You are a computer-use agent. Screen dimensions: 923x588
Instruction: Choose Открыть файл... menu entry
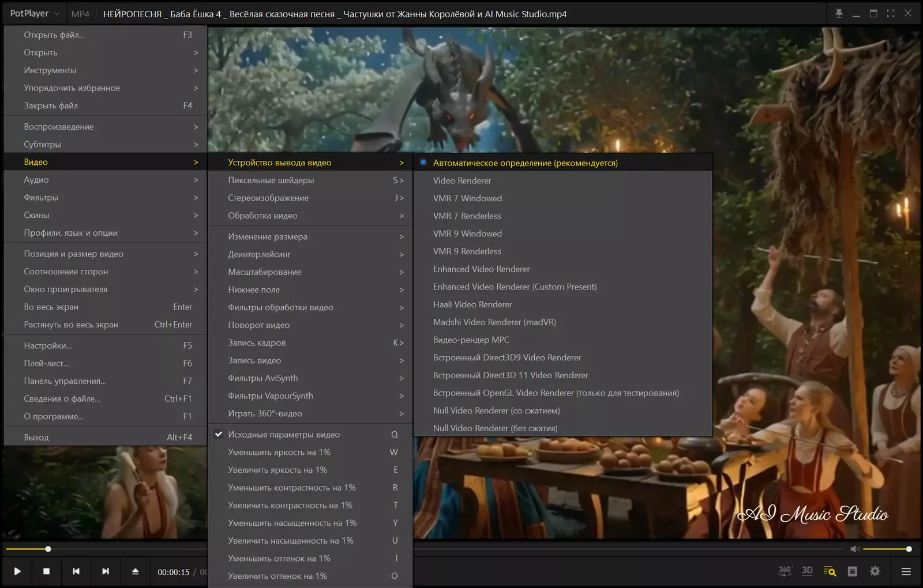coord(106,35)
